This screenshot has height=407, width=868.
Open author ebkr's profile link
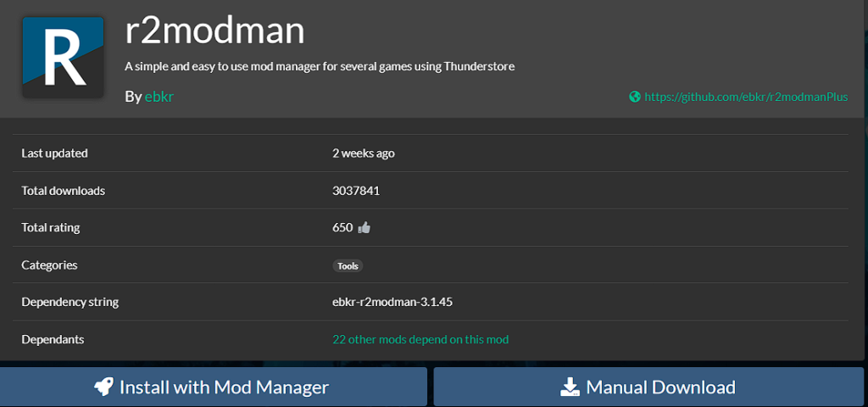pyautogui.click(x=159, y=97)
